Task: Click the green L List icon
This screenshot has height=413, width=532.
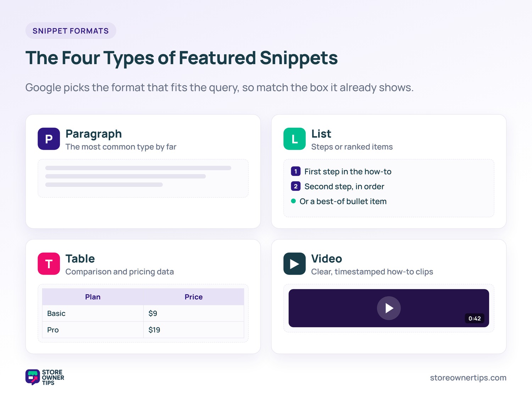Action: click(x=294, y=139)
